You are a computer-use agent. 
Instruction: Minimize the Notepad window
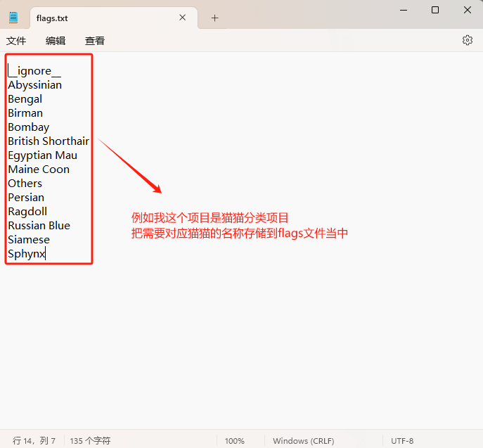tap(404, 10)
